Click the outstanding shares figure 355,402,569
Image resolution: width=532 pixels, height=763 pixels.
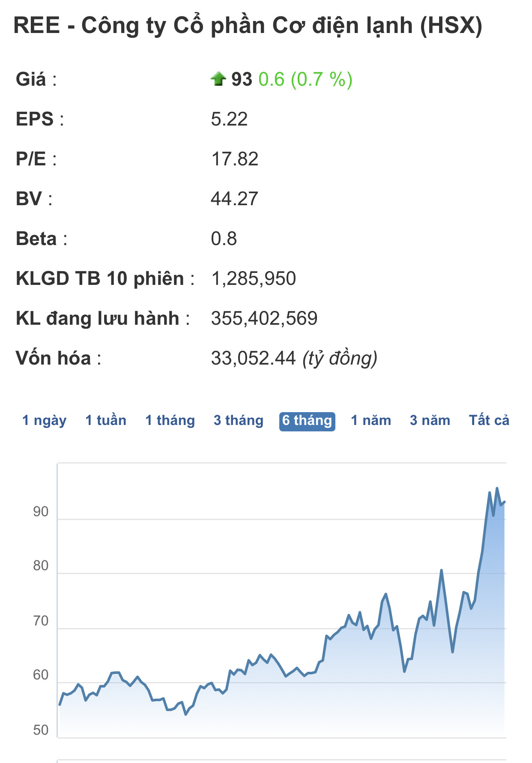click(264, 318)
